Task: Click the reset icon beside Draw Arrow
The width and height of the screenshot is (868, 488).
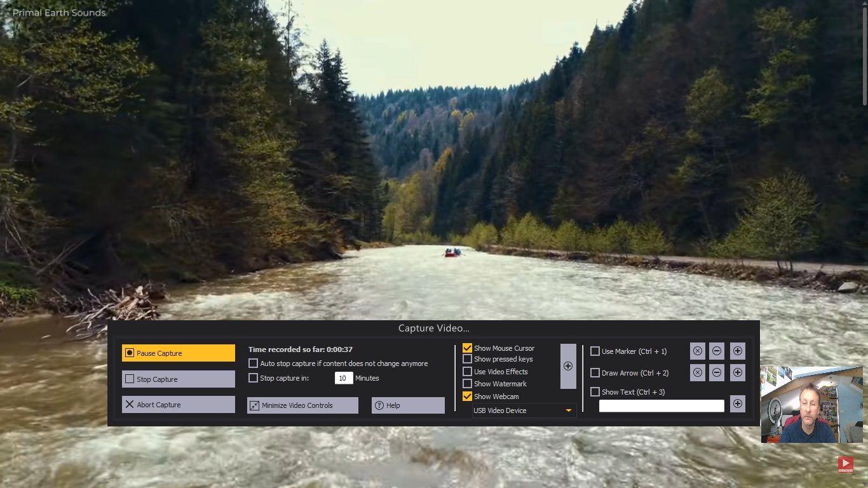Action: [x=697, y=372]
